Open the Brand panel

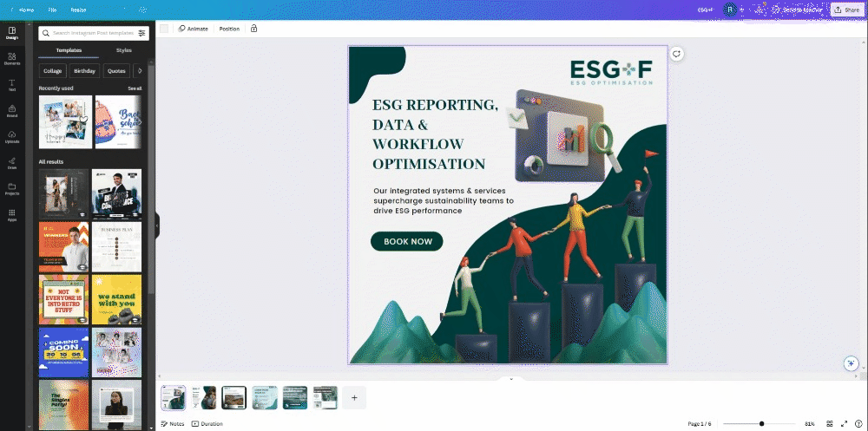pos(12,111)
